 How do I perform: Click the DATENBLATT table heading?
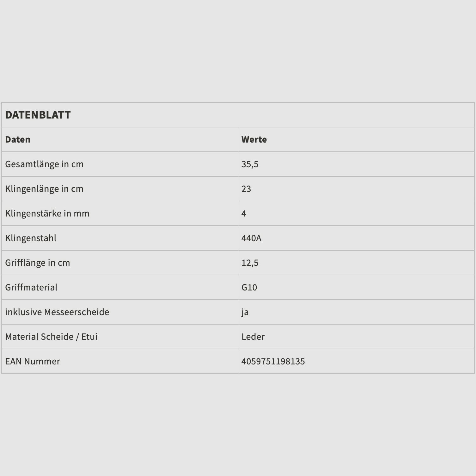[38, 115]
